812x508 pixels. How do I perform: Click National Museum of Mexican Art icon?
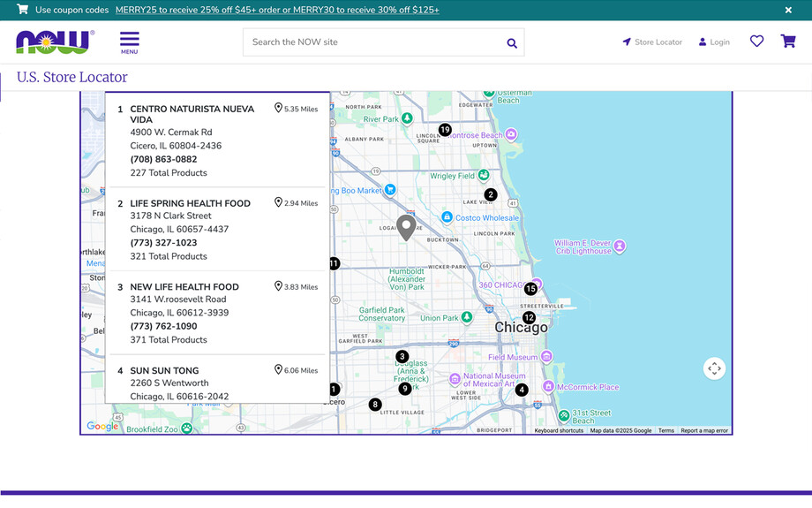455,379
